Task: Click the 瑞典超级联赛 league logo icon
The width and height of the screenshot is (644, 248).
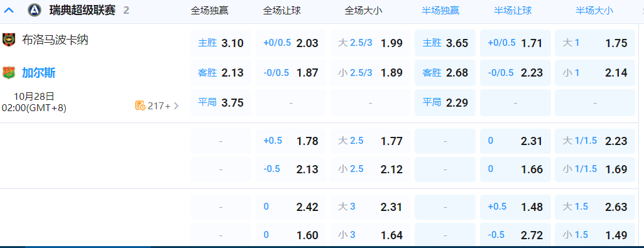Action: [x=35, y=10]
